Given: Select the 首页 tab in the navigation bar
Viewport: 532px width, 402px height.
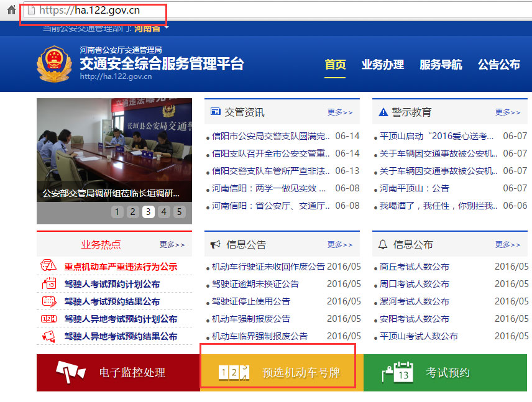Looking at the screenshot, I should 334,64.
